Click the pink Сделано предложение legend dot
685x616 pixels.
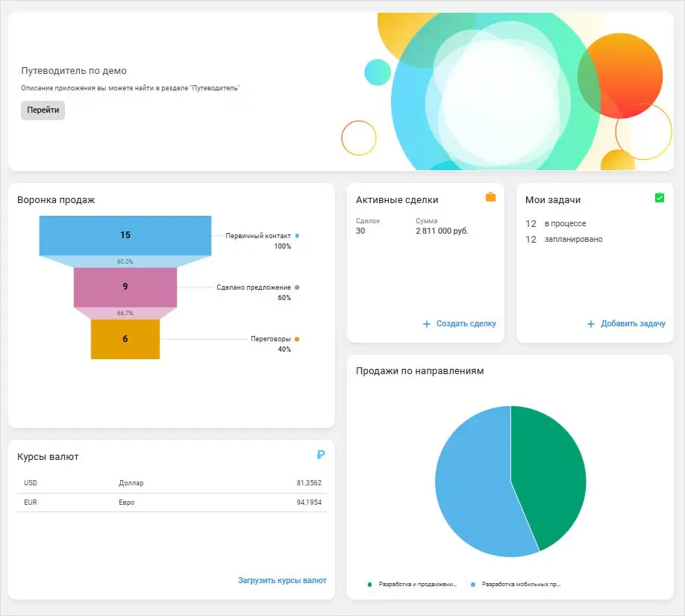(297, 287)
